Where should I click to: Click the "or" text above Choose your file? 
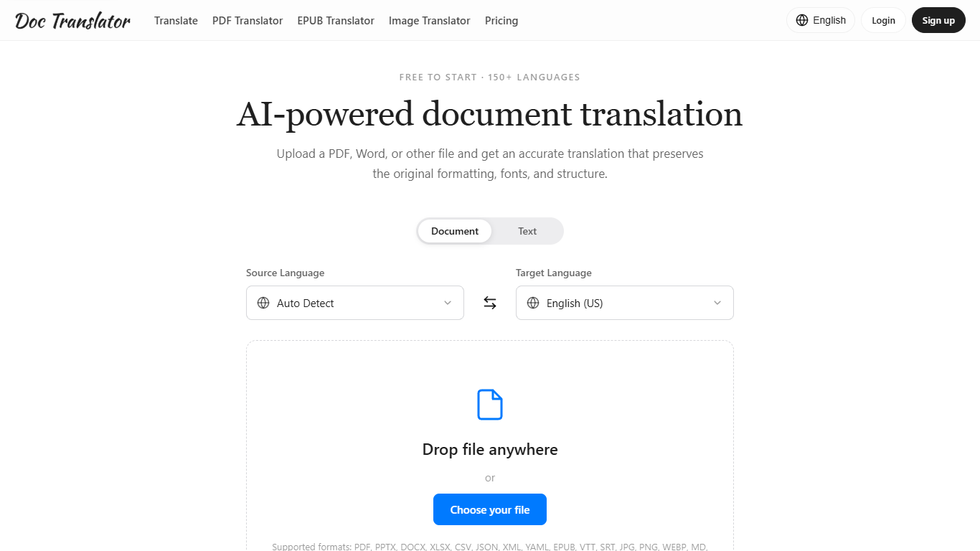(x=490, y=478)
